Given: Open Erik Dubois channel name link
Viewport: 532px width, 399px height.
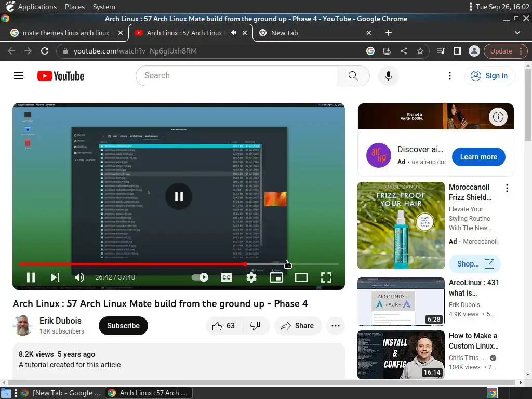Looking at the screenshot, I should 60,321.
